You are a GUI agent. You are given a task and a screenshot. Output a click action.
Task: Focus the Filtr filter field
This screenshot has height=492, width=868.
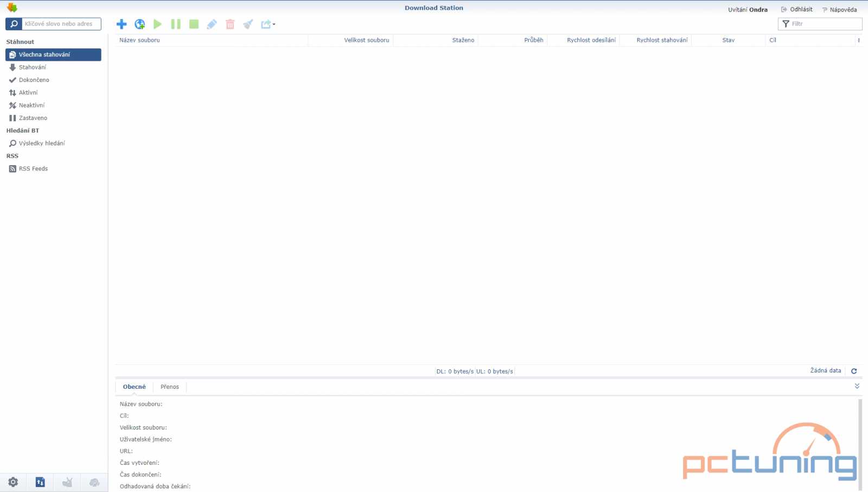click(x=820, y=24)
